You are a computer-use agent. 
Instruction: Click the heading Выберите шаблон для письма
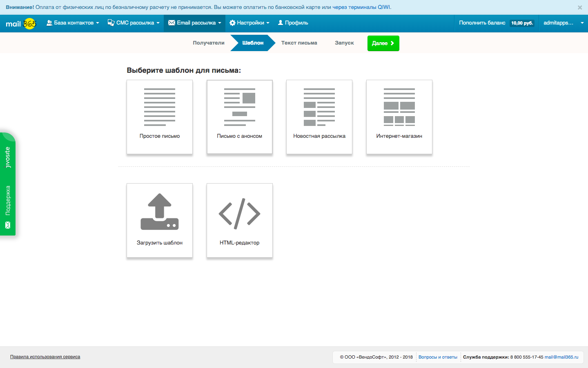click(184, 70)
